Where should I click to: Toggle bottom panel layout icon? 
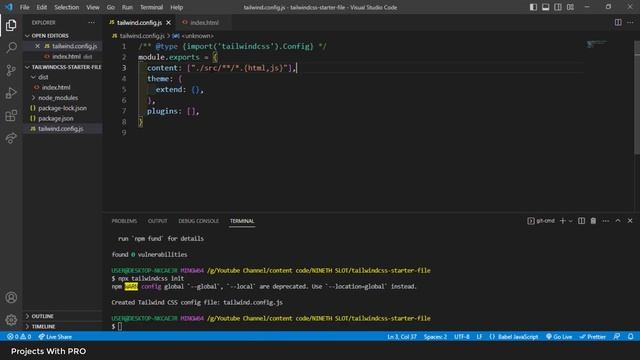coord(545,7)
